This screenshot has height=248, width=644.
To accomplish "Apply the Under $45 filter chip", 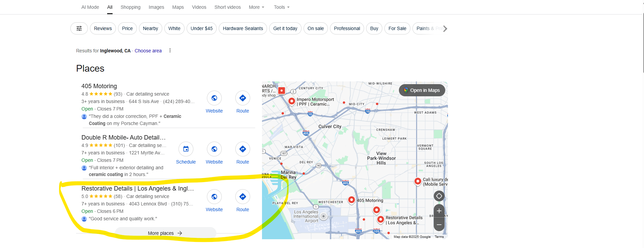I will pos(201,28).
